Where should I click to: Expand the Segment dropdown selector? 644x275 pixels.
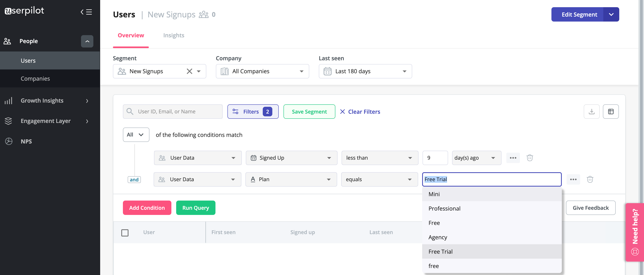point(199,71)
